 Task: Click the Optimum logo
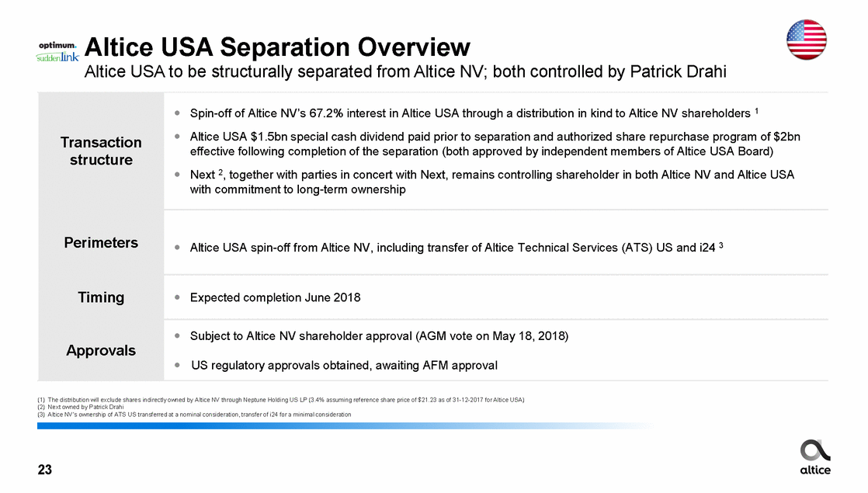coord(57,44)
